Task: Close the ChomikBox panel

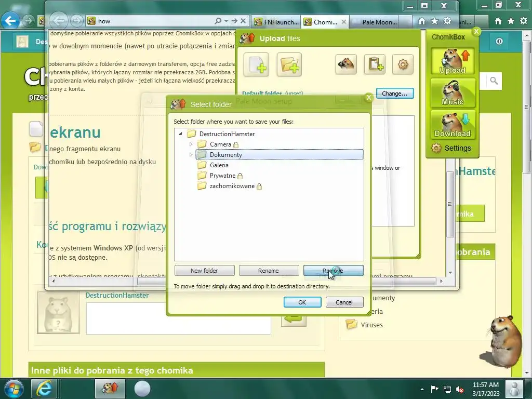Action: [476, 32]
